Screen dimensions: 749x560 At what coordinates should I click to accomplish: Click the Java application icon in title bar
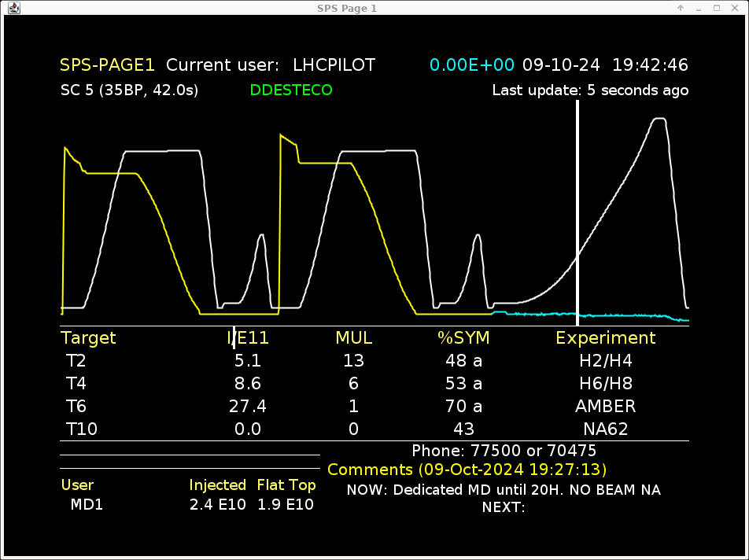point(9,8)
